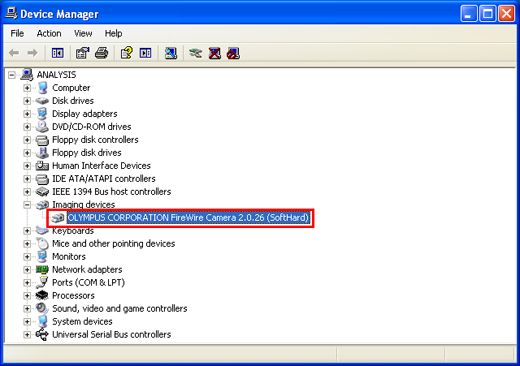Maximize the Device Manager window
This screenshot has width=520, height=366.
pos(488,14)
